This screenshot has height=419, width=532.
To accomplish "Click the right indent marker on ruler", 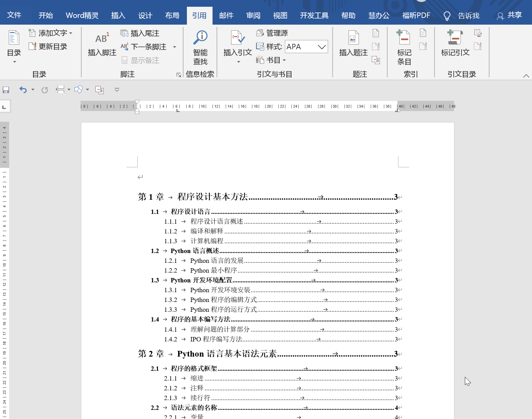I will [x=398, y=110].
